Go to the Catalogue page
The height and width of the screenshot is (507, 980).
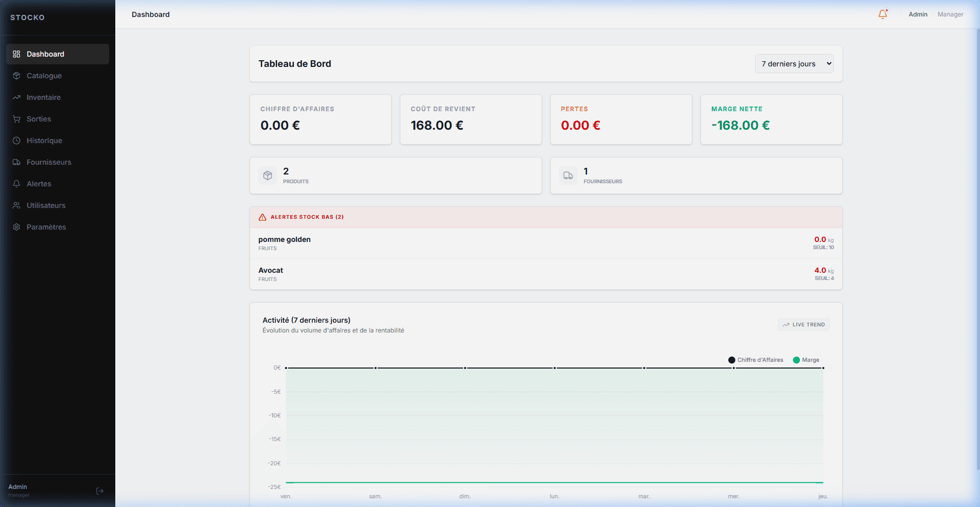tap(58, 76)
